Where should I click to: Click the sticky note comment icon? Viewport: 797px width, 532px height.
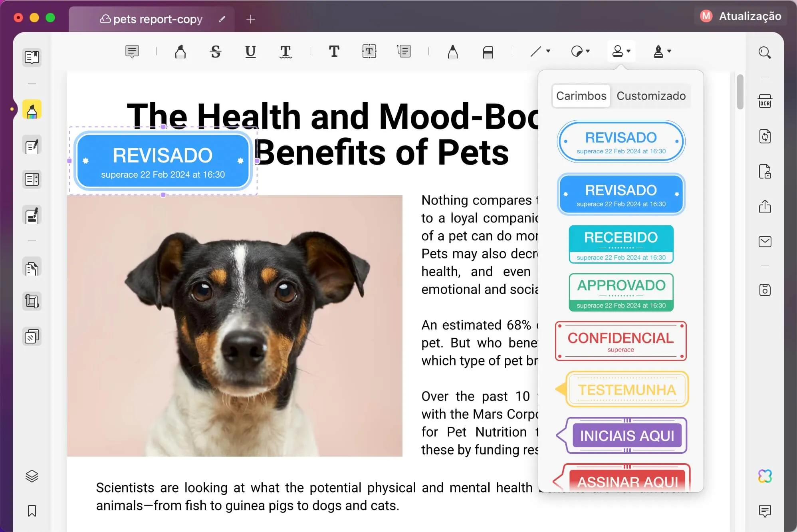pyautogui.click(x=132, y=52)
